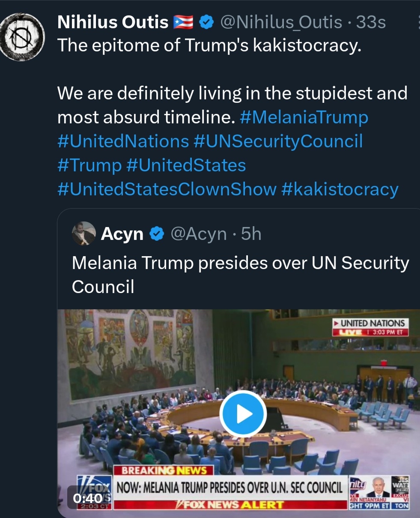Open the #UnitedStatesClownShow hashtag
The height and width of the screenshot is (518, 420).
167,189
